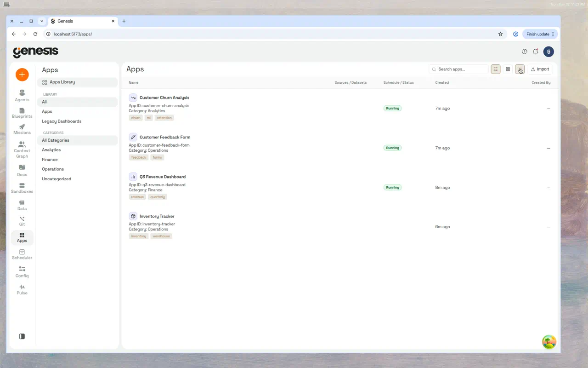Click the Customer Churn Analysis trend icon
The image size is (588, 368).
133,98
